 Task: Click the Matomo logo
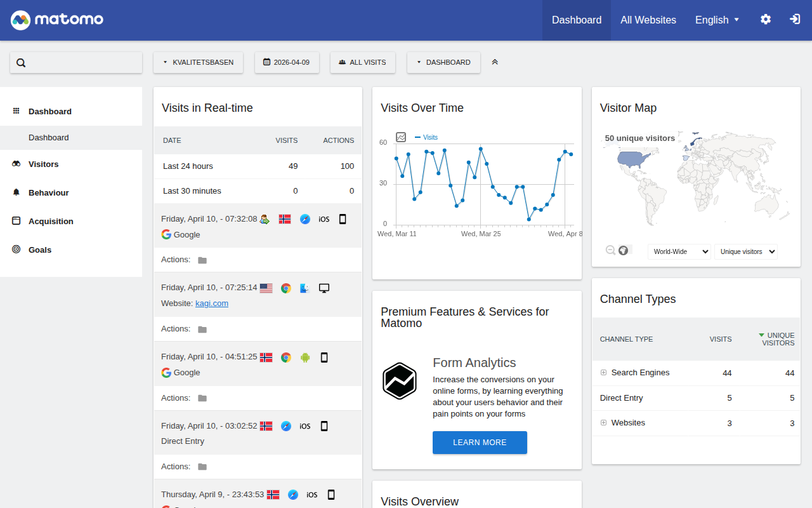[57, 20]
